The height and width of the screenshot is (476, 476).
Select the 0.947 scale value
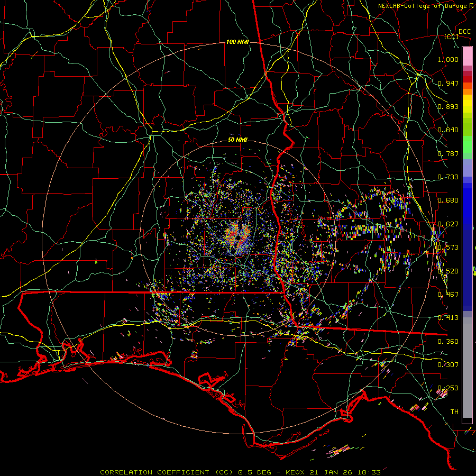[448, 83]
